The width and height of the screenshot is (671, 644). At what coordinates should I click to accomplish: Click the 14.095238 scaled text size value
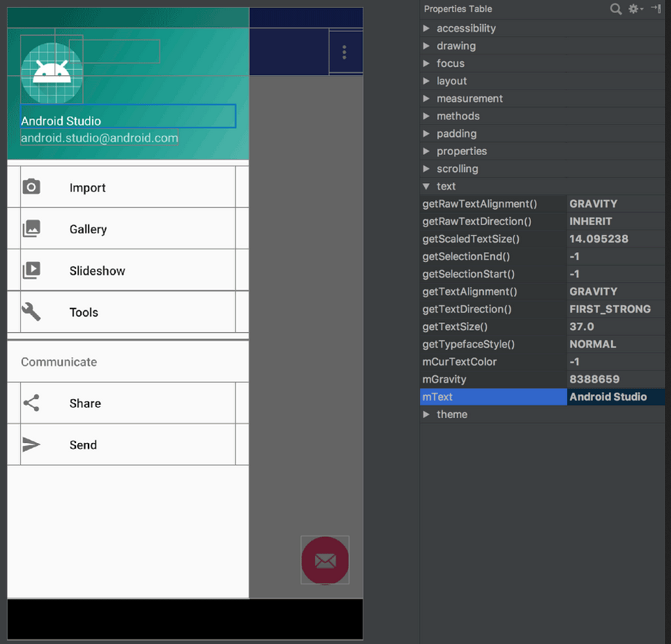click(x=599, y=239)
